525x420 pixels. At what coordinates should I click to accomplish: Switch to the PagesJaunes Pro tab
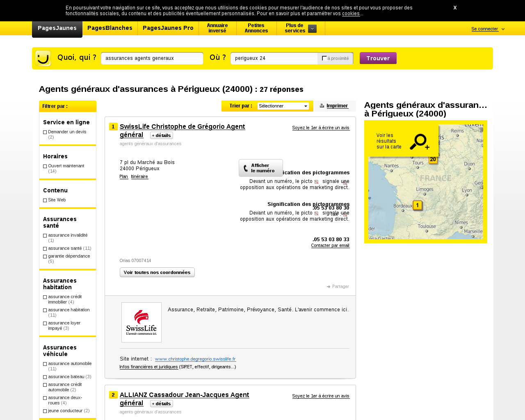(x=168, y=28)
